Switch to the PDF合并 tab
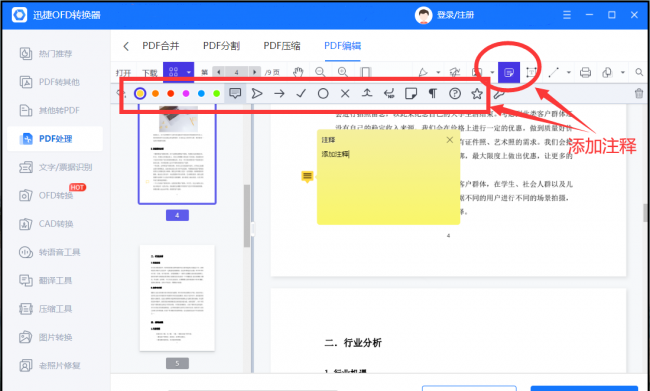This screenshot has height=391, width=650. click(x=161, y=46)
